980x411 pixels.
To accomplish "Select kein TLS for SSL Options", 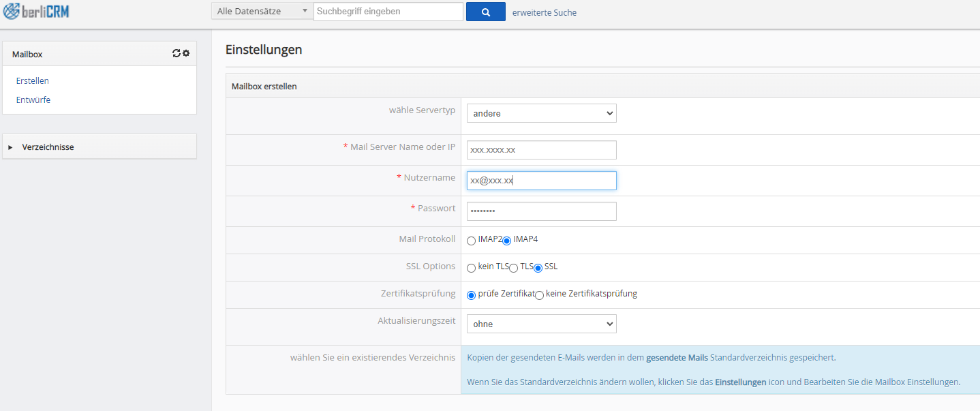I will click(471, 268).
